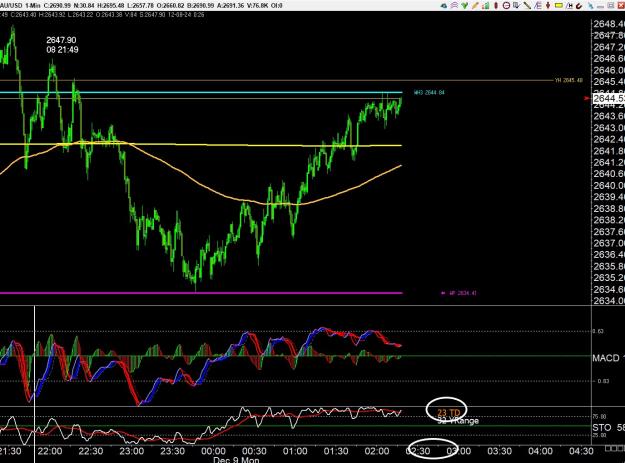Click the blue pin toolbar icon
This screenshot has height=463, width=625.
pyautogui.click(x=590, y=6)
